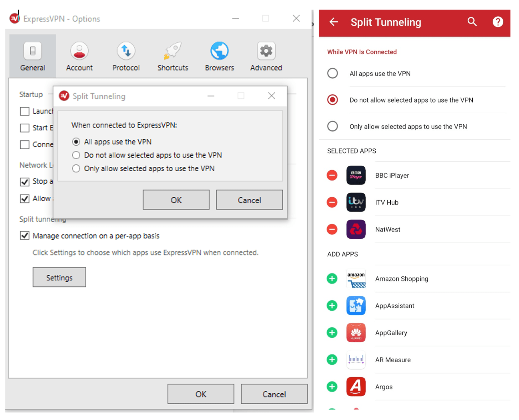Click the 'ITV Hub' label
The width and height of the screenshot is (519, 420).
387,202
